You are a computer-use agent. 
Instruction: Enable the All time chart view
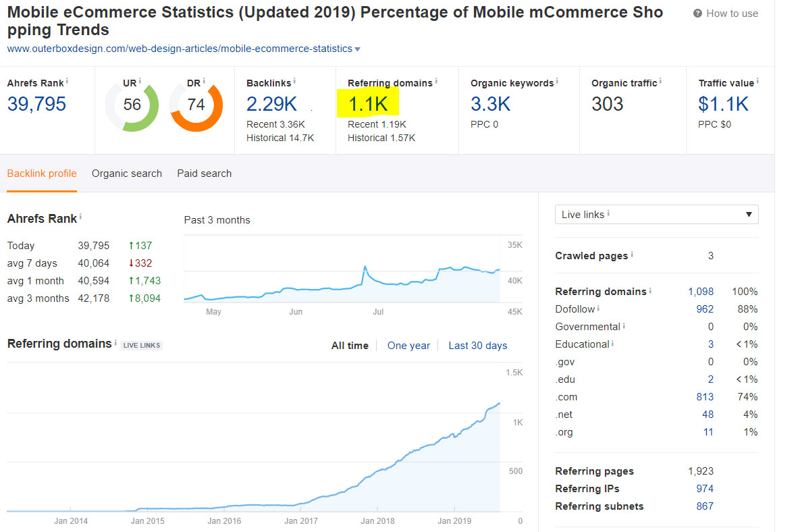pyautogui.click(x=350, y=345)
